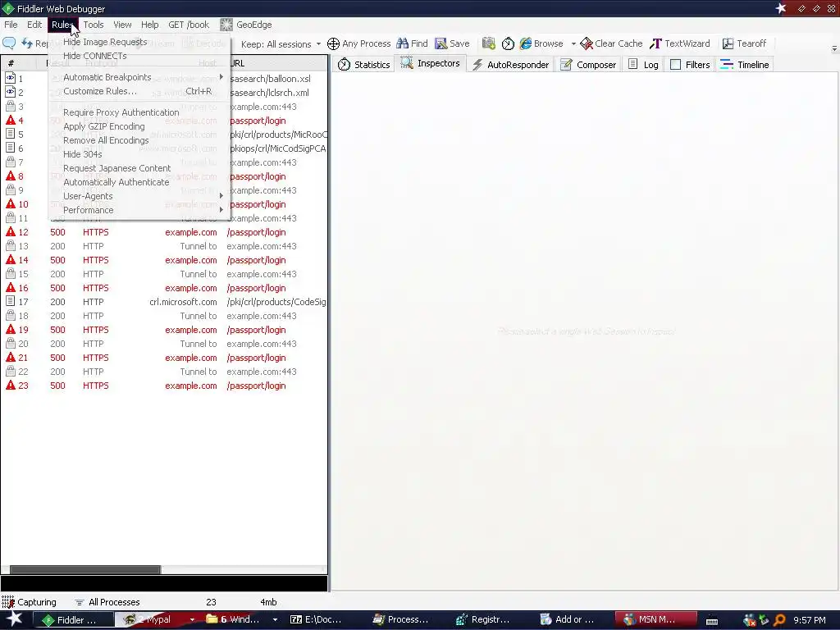Screen dimensions: 840x630
Task: Toggle Request Japanese Content rule
Action: (x=139, y=168)
